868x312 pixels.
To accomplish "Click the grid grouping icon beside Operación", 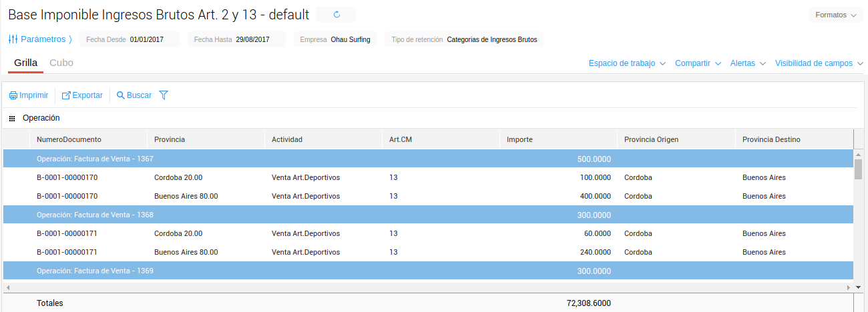I will (12, 118).
